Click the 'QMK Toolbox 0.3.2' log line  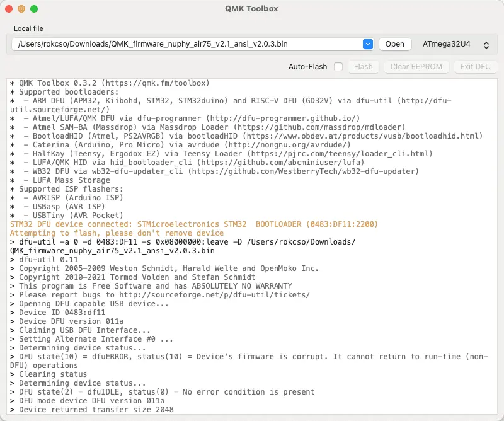click(110, 83)
